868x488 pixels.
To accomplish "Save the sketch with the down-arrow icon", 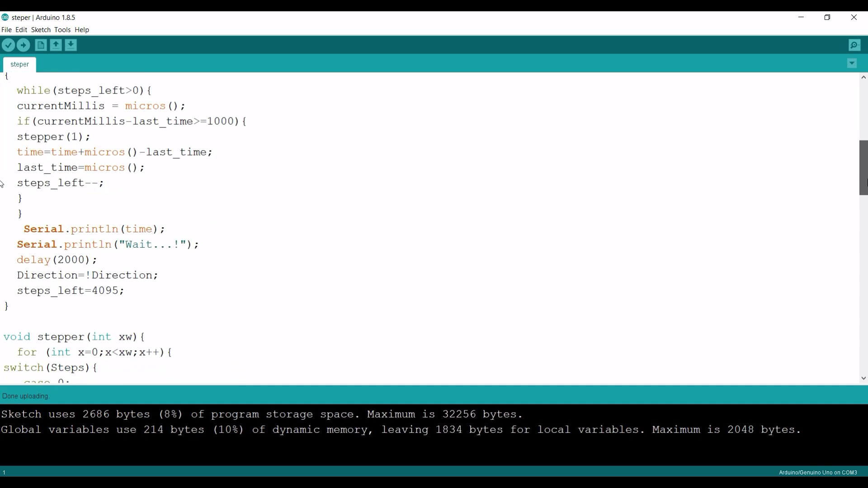I will pyautogui.click(x=71, y=45).
